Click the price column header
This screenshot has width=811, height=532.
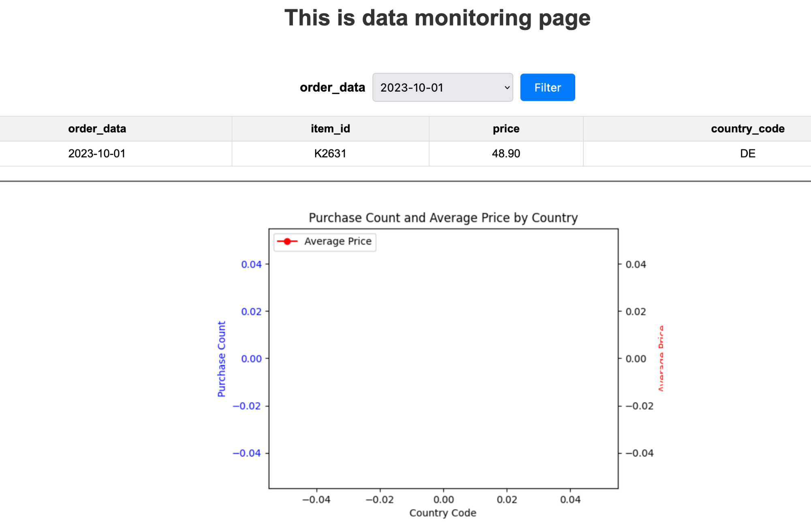[x=506, y=129]
